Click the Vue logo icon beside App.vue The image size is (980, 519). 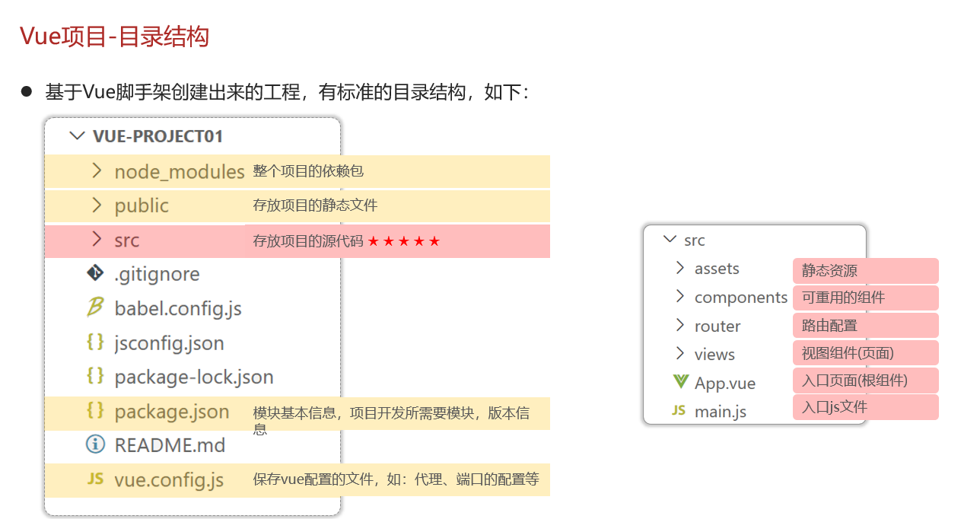coord(680,382)
